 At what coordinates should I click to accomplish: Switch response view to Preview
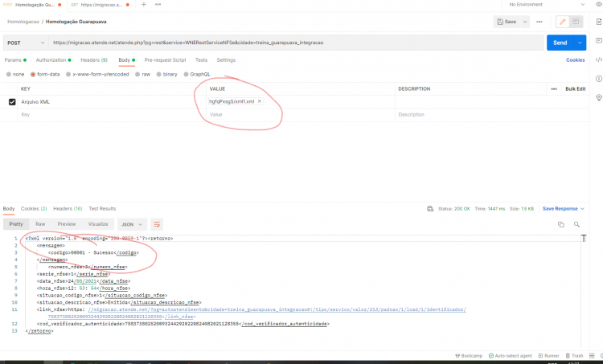(67, 224)
